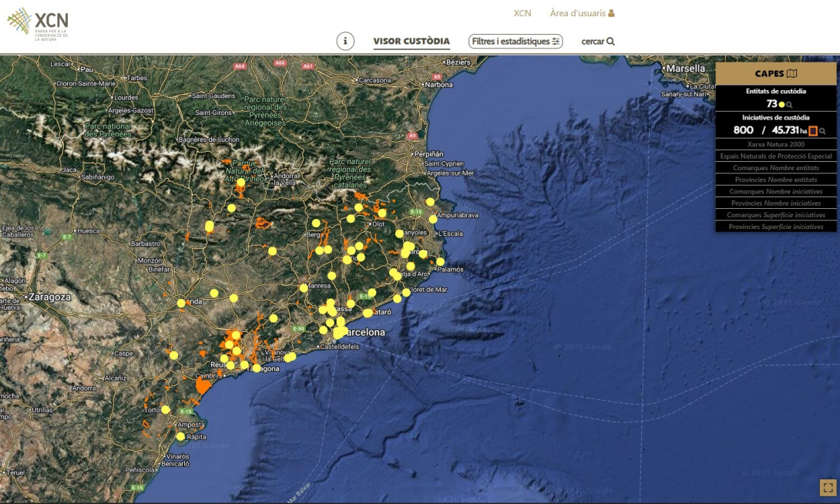
Task: Click the map icon beside CAPES
Action: [x=792, y=74]
